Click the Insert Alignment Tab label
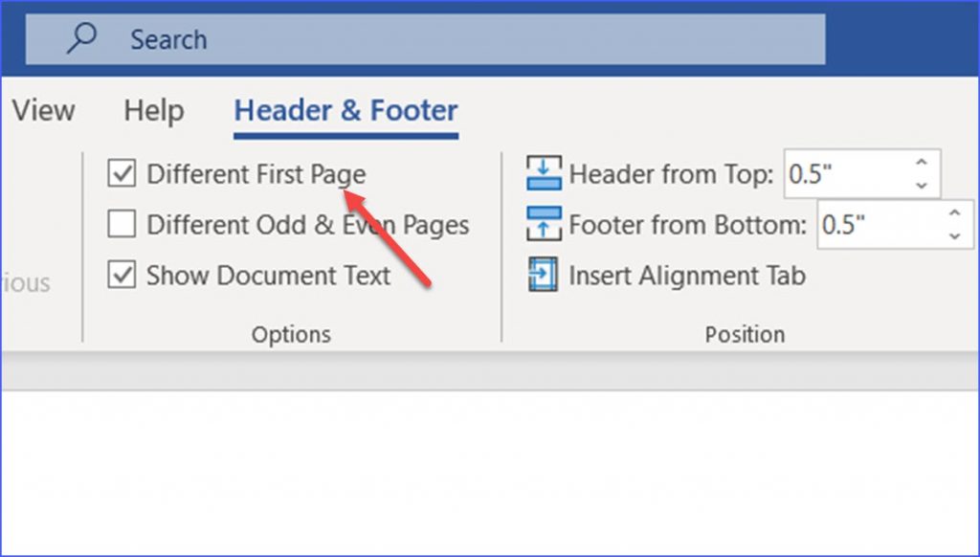 [x=687, y=276]
